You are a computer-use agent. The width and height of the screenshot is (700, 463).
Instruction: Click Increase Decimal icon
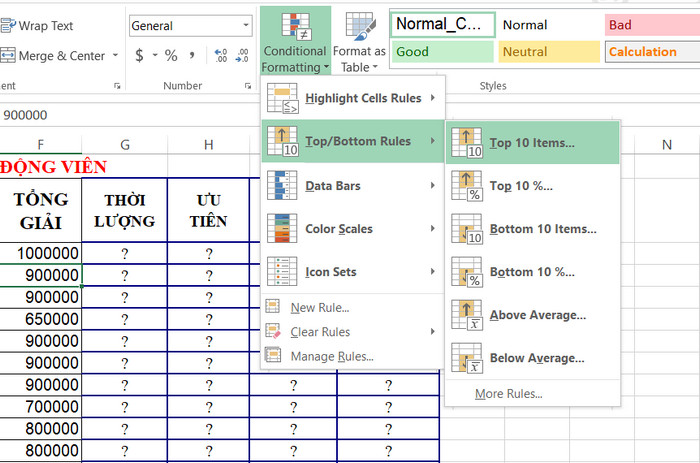point(221,55)
